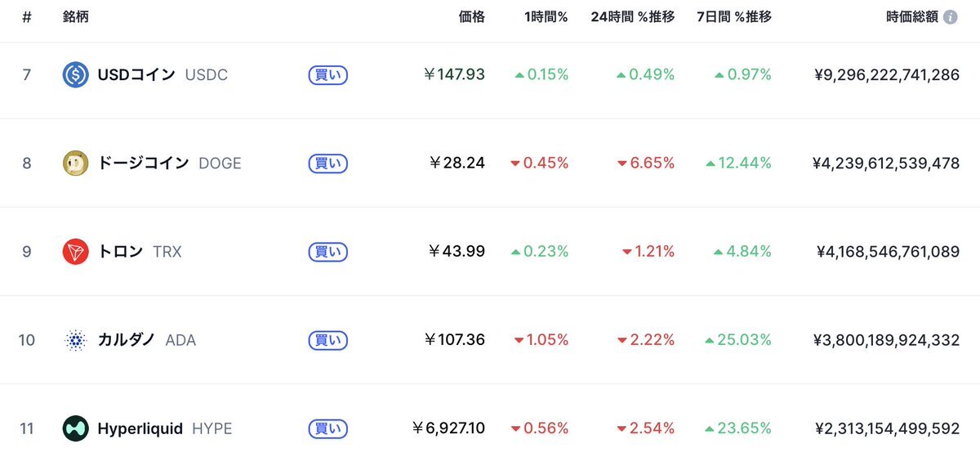The image size is (980, 457).
Task: Click 買い button for Tron
Action: (328, 252)
